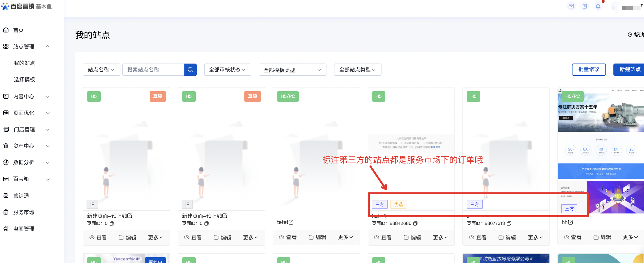This screenshot has height=263, width=644.
Task: Click the 首页 home icon in sidebar
Action: [x=6, y=30]
